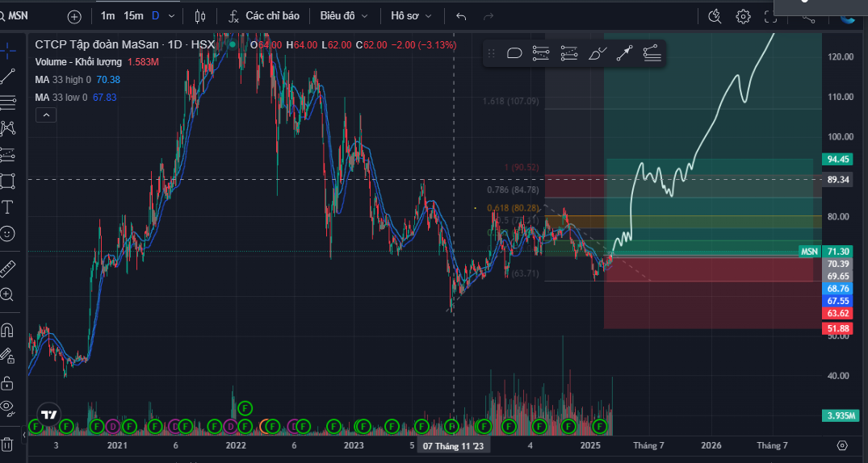Click floating toolbar dashed-diagonal levels icon
This screenshot has width=868, height=463.
click(541, 53)
